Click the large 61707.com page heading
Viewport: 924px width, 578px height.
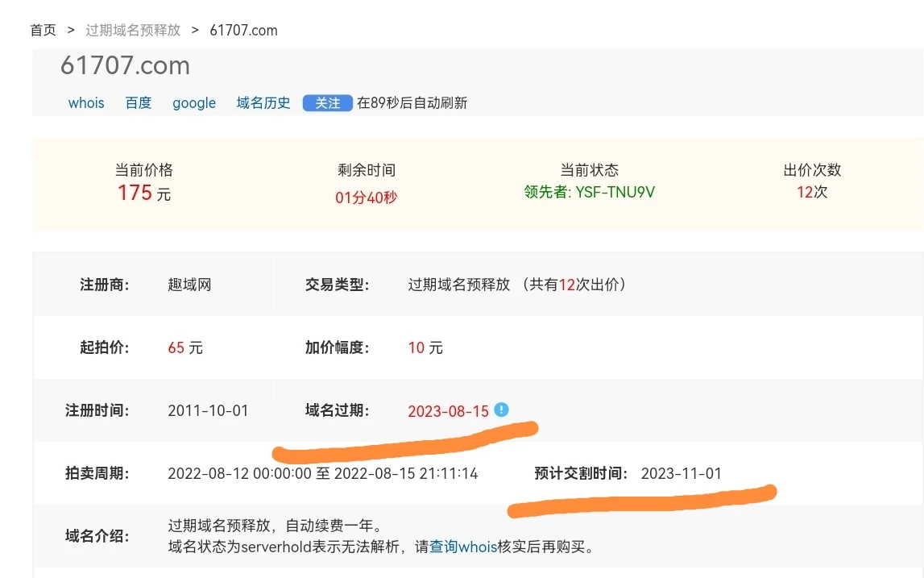click(125, 65)
